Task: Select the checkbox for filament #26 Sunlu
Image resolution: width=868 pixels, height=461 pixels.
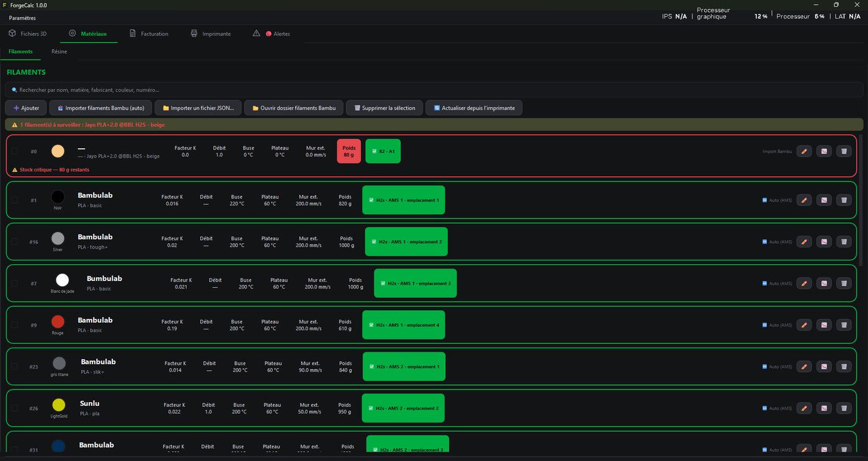Action: [14, 408]
